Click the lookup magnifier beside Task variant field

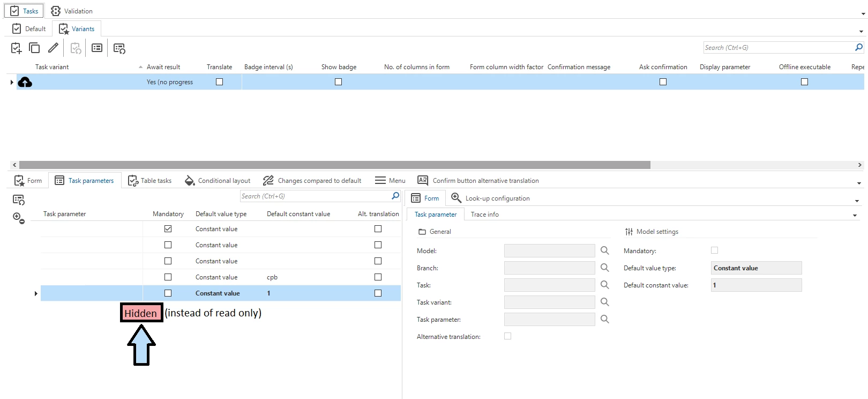(x=604, y=302)
